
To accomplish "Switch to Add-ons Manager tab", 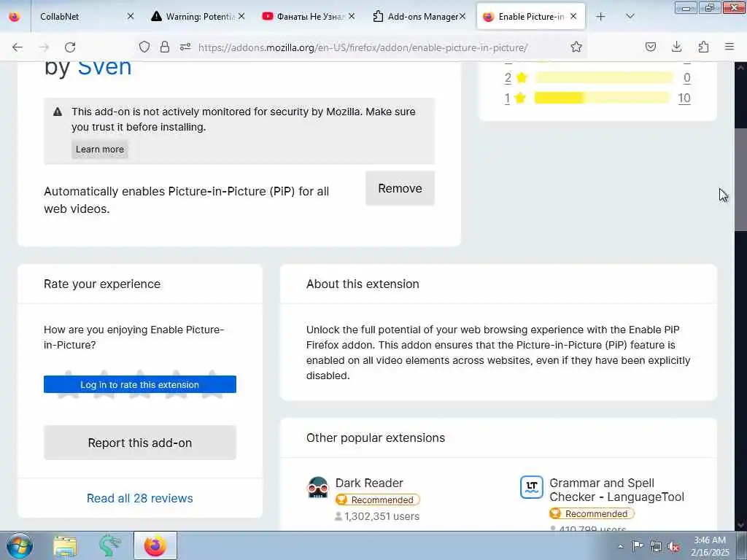I will (418, 16).
